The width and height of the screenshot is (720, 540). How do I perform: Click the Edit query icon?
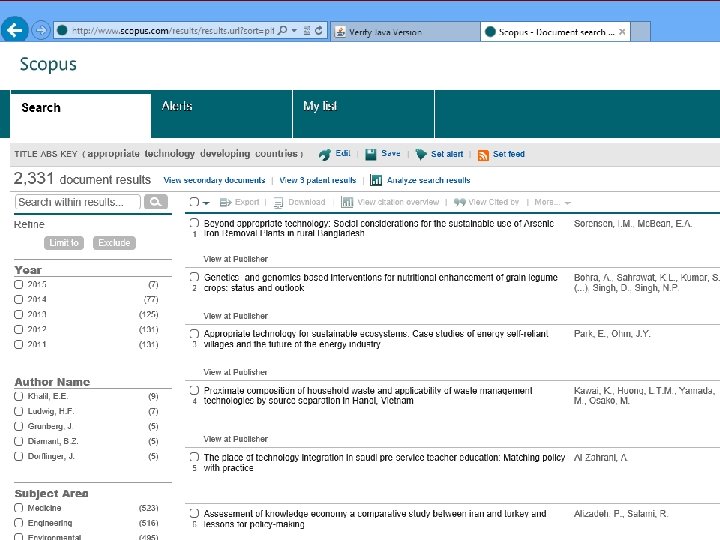pos(325,154)
